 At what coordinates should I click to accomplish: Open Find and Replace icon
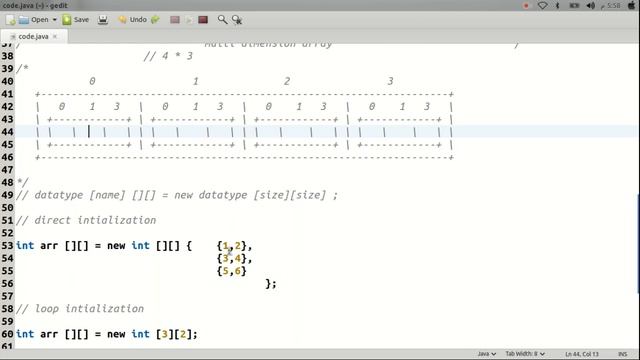coord(237,20)
